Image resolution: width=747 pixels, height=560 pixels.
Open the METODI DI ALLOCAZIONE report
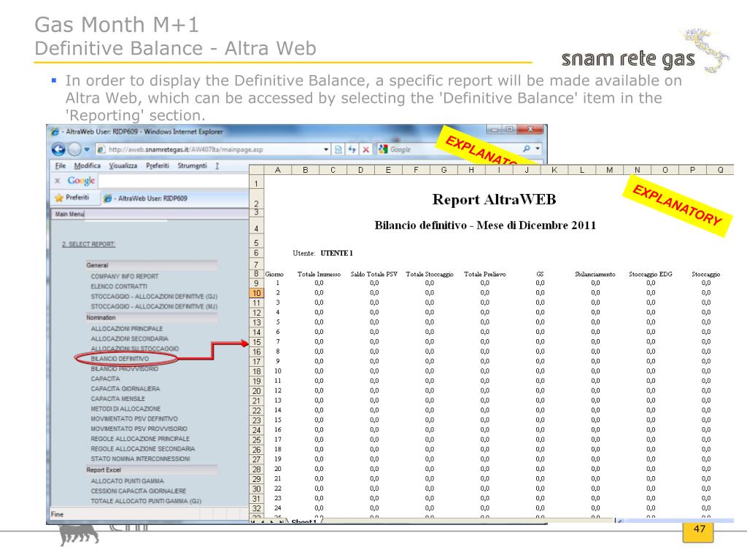tap(125, 408)
